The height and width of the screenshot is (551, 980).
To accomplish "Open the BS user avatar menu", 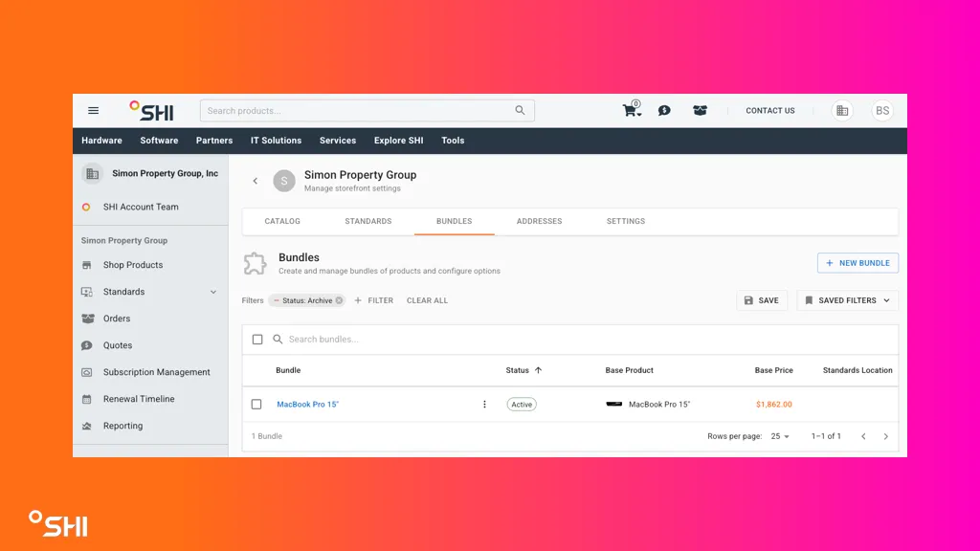I will [x=882, y=111].
